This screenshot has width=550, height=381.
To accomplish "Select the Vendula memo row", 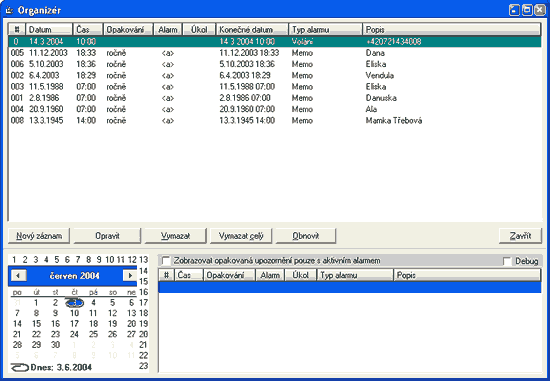I will (275, 75).
